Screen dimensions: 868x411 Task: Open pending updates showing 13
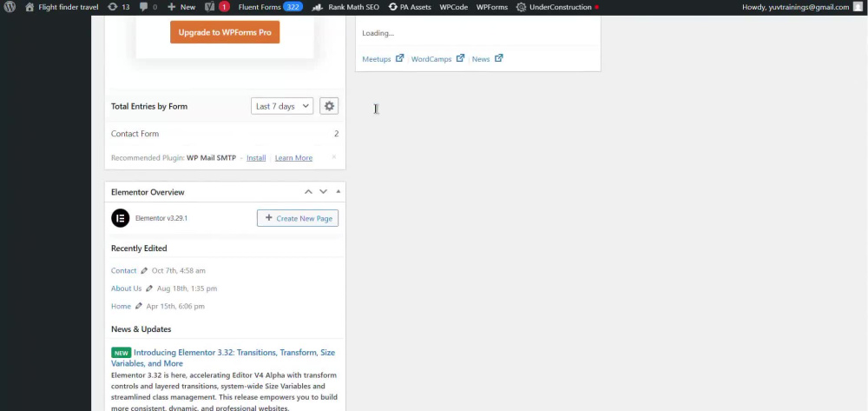(x=118, y=7)
